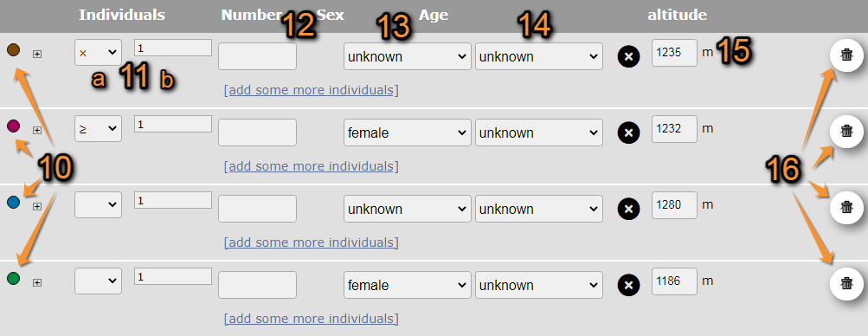
Task: Expand the plus box beside the magenta dot
Action: [37, 130]
